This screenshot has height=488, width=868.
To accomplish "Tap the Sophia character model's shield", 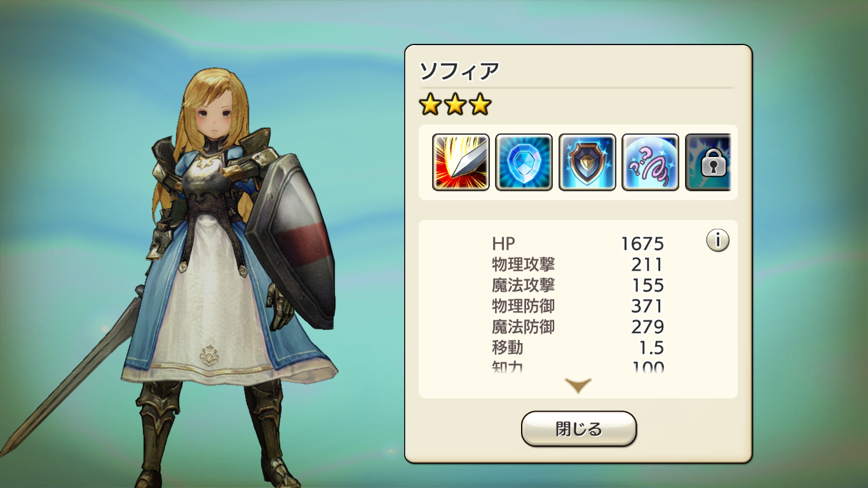I will [291, 241].
